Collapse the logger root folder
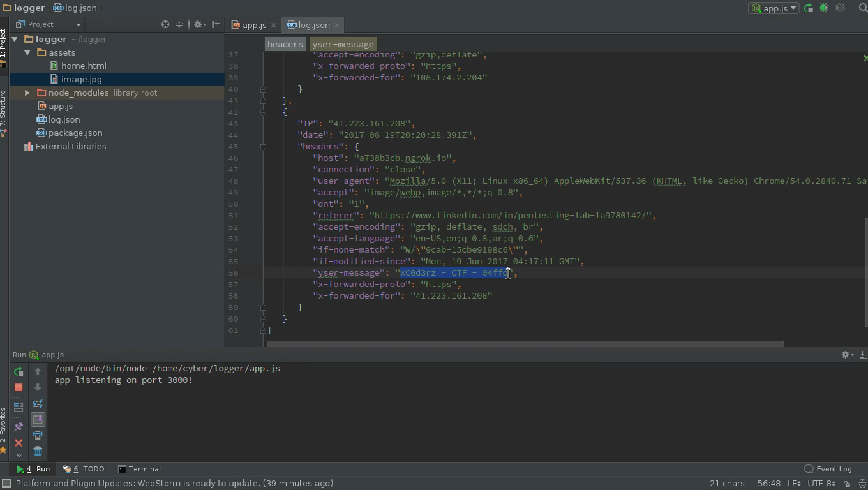This screenshot has height=490, width=868. 15,40
